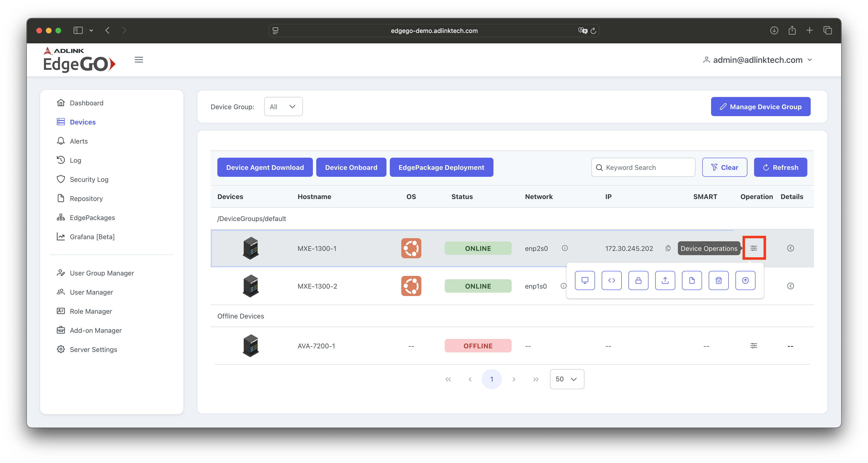The image size is (868, 463).
Task: Go to previous pagination page
Action: click(x=470, y=379)
